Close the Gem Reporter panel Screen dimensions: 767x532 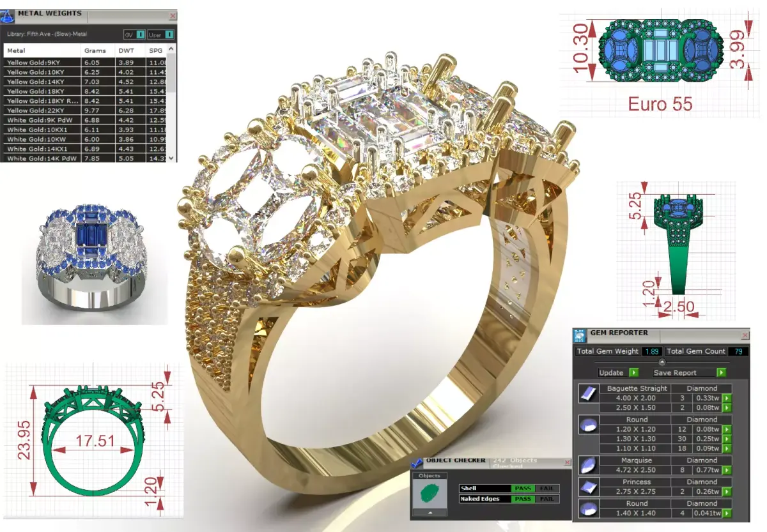pos(745,335)
